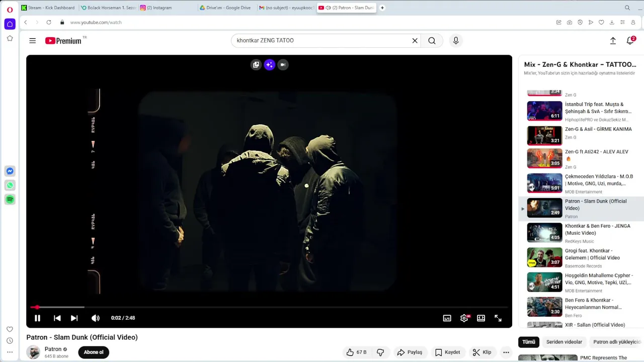Open more actions three-dot menu
This screenshot has width=644, height=362.
click(506, 352)
